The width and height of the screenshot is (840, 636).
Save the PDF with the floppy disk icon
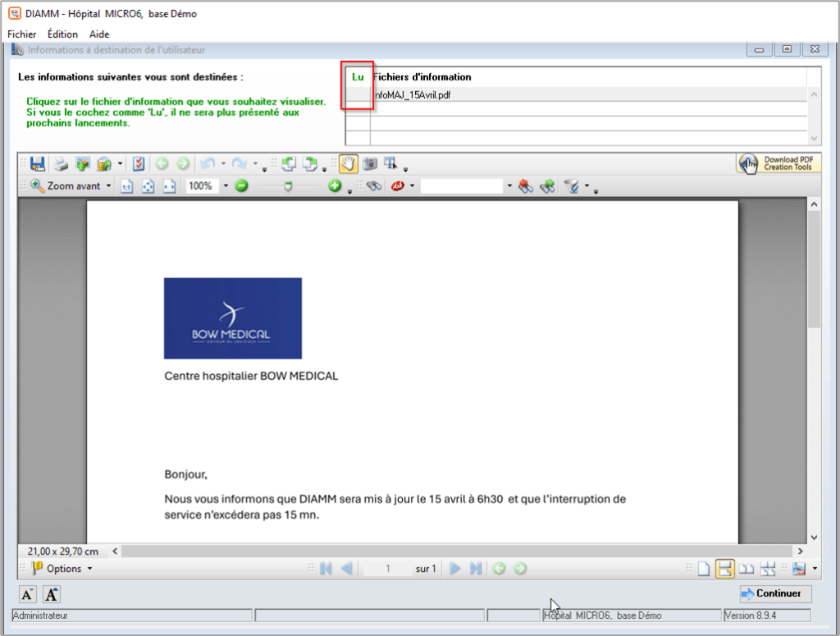tap(38, 164)
